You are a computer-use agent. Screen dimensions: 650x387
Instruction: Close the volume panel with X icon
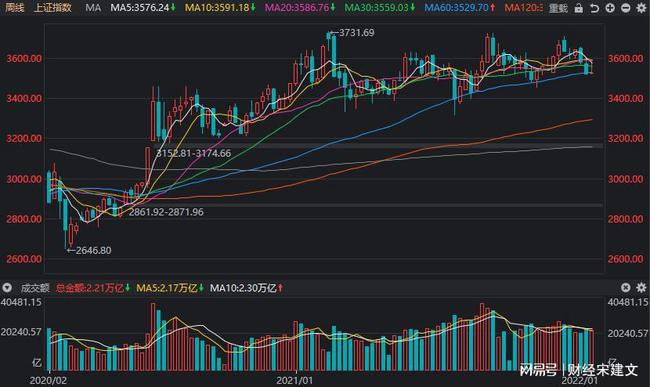coord(626,288)
